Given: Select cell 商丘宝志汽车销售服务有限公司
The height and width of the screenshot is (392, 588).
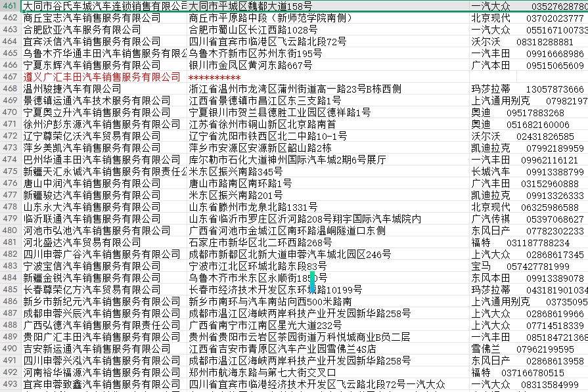Looking at the screenshot, I should [104, 18].
